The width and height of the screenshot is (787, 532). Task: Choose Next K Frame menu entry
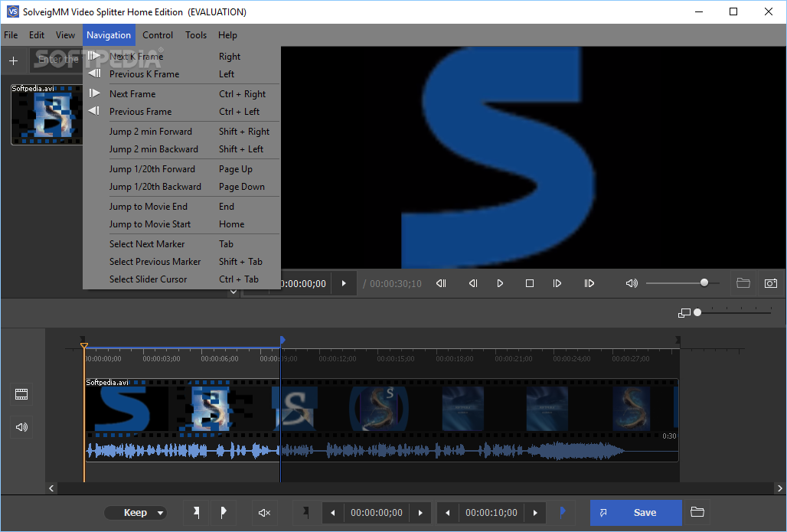click(x=181, y=56)
